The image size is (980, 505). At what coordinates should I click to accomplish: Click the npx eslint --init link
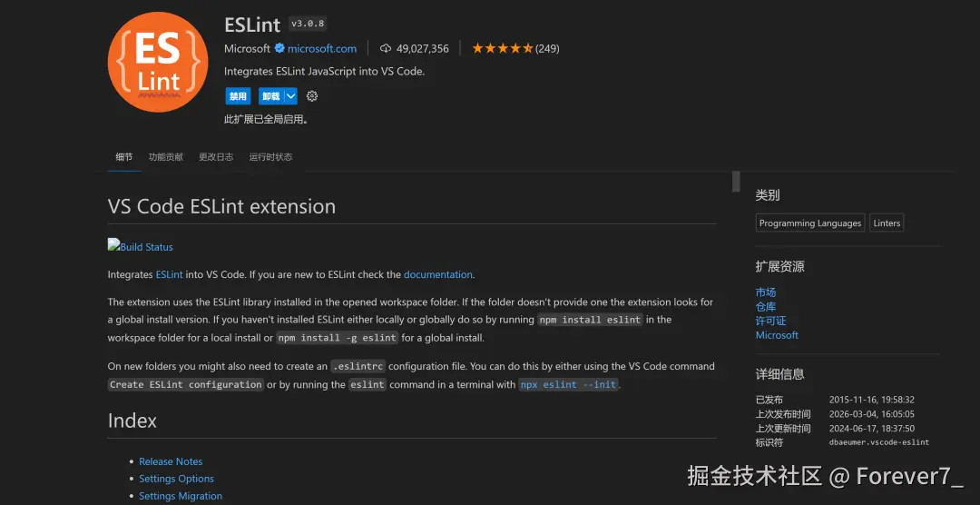(x=568, y=384)
